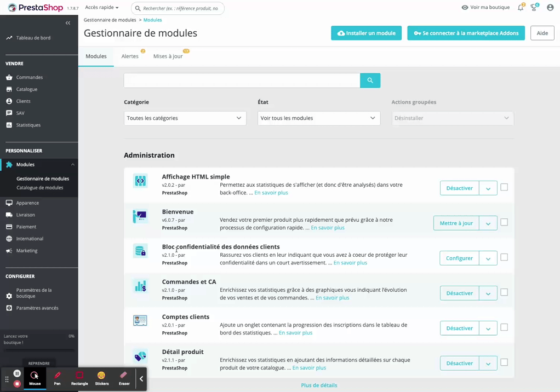560x392 pixels.
Task: Focus the module search input field
Action: pos(242,80)
